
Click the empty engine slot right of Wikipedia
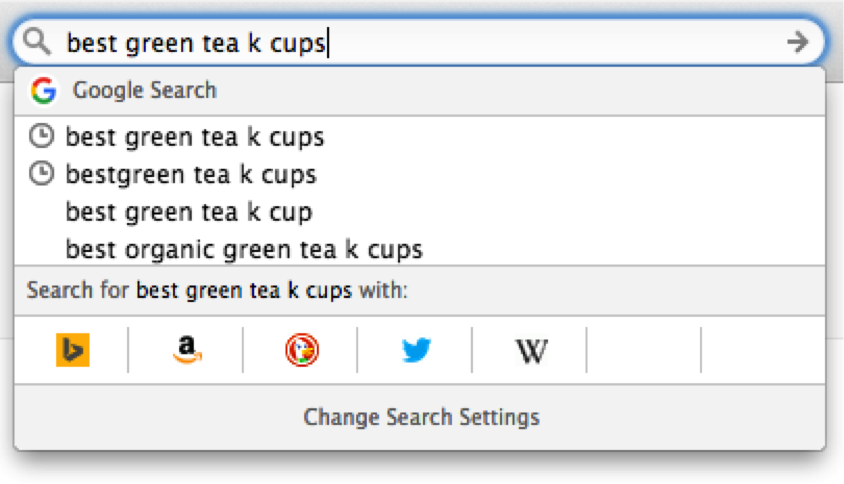coord(644,350)
